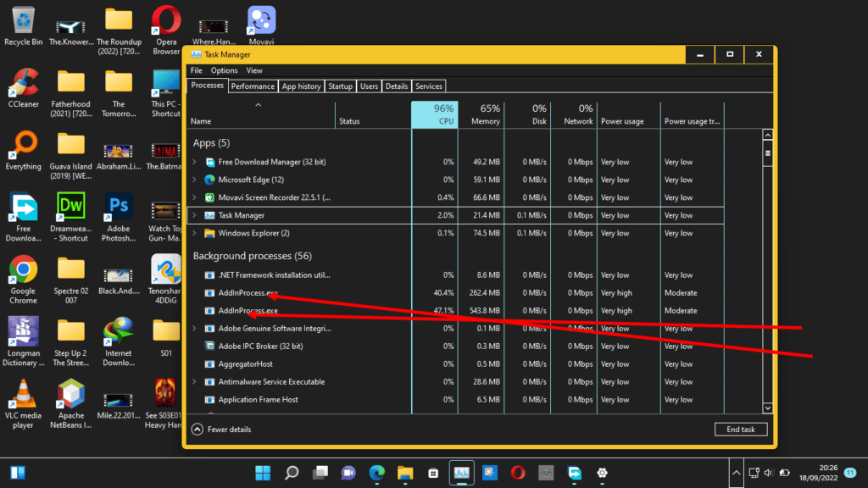Viewport: 868px width, 488px height.
Task: Open the Options menu
Action: point(224,70)
